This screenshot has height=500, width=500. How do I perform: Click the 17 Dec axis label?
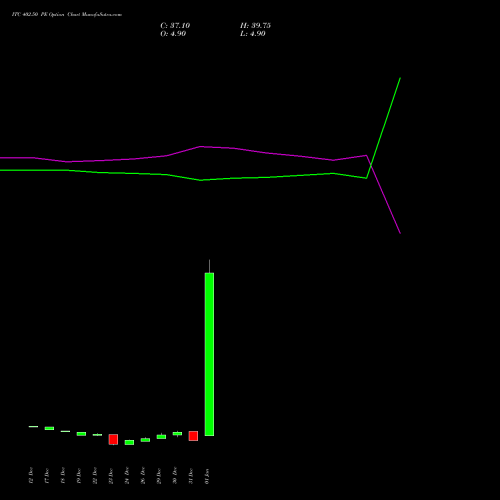(x=47, y=476)
